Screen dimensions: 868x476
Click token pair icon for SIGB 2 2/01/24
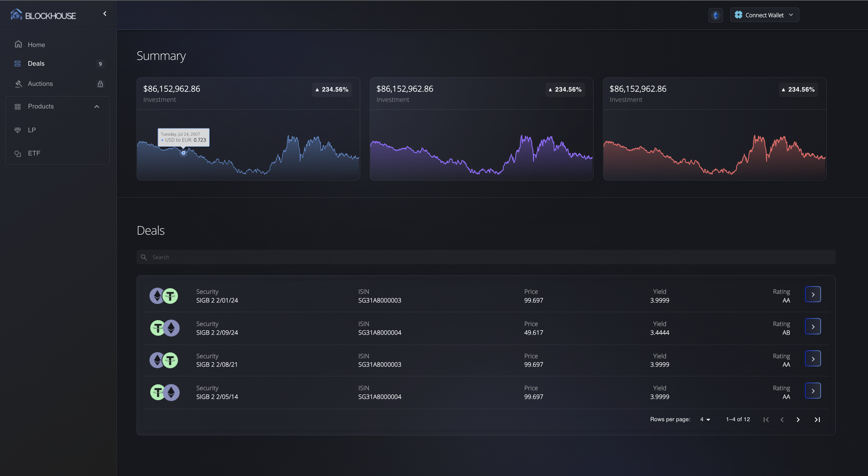pos(164,296)
